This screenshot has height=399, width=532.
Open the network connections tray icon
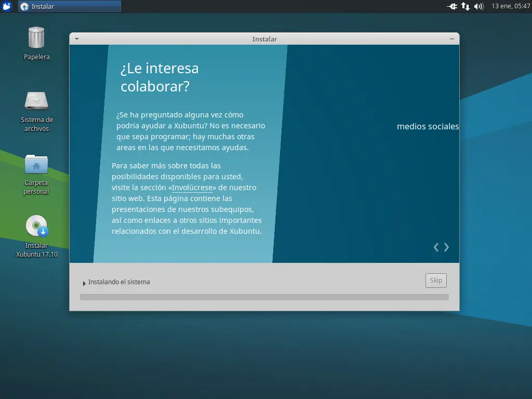pos(465,6)
